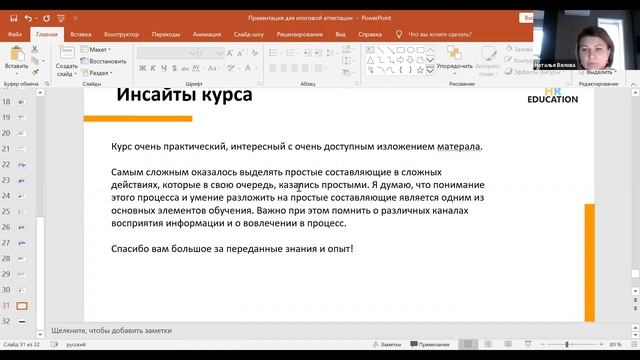This screenshot has width=640, height=360.
Task: Undo the last action
Action: click(x=28, y=18)
